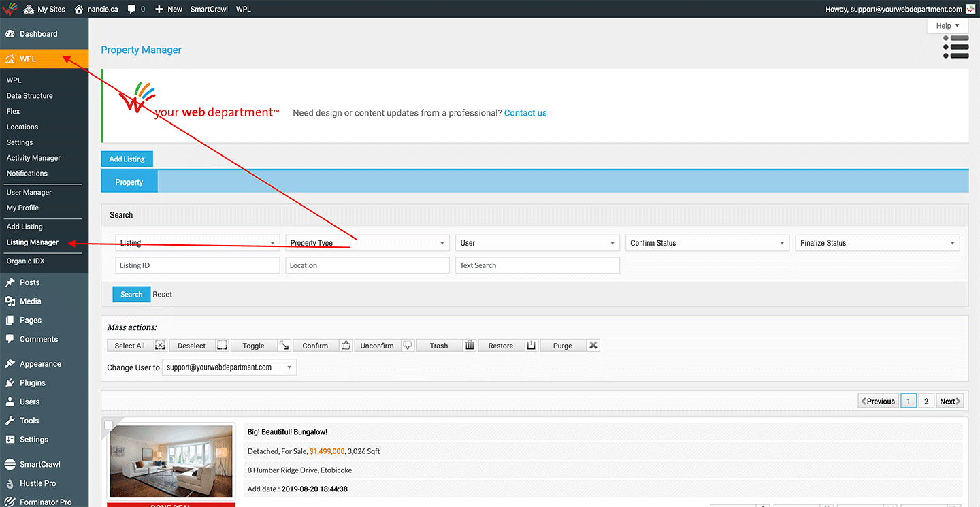Open the Change User to dropdown
Viewport: 980px width, 507px height.
point(229,367)
